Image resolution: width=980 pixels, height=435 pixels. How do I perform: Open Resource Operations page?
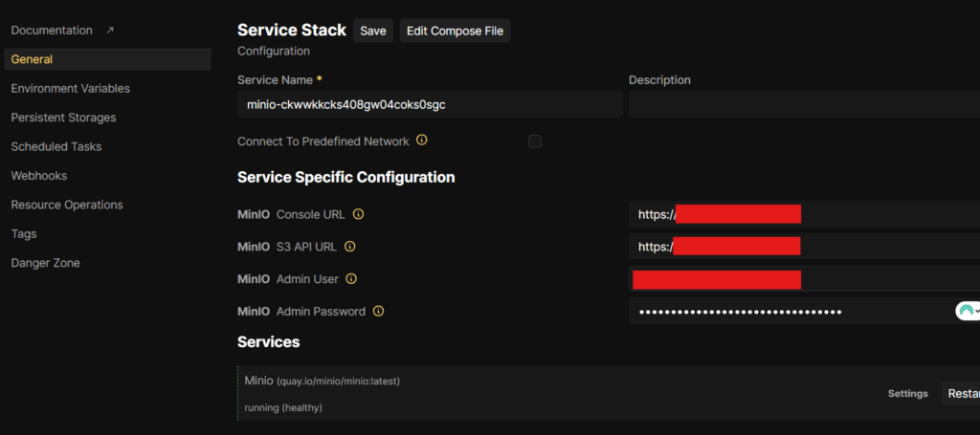click(67, 205)
